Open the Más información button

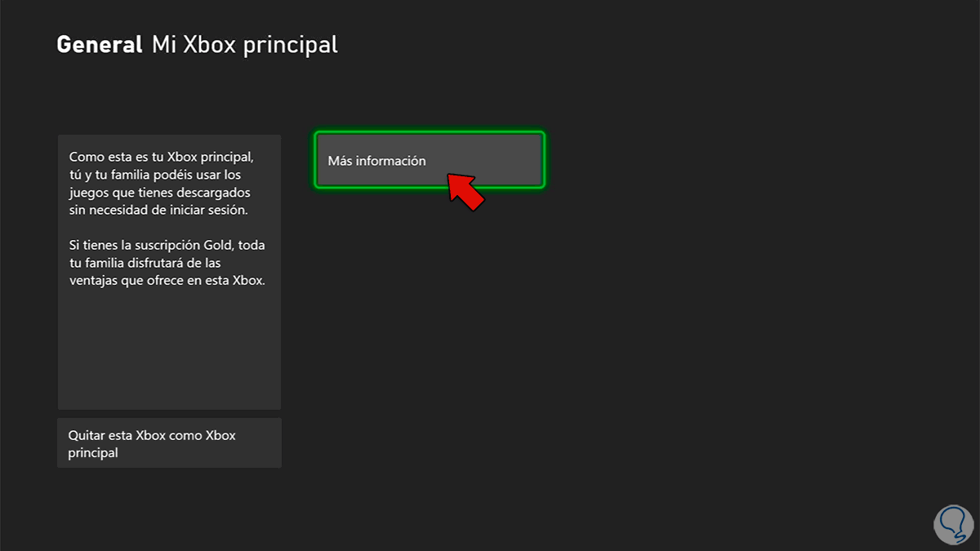pos(429,161)
